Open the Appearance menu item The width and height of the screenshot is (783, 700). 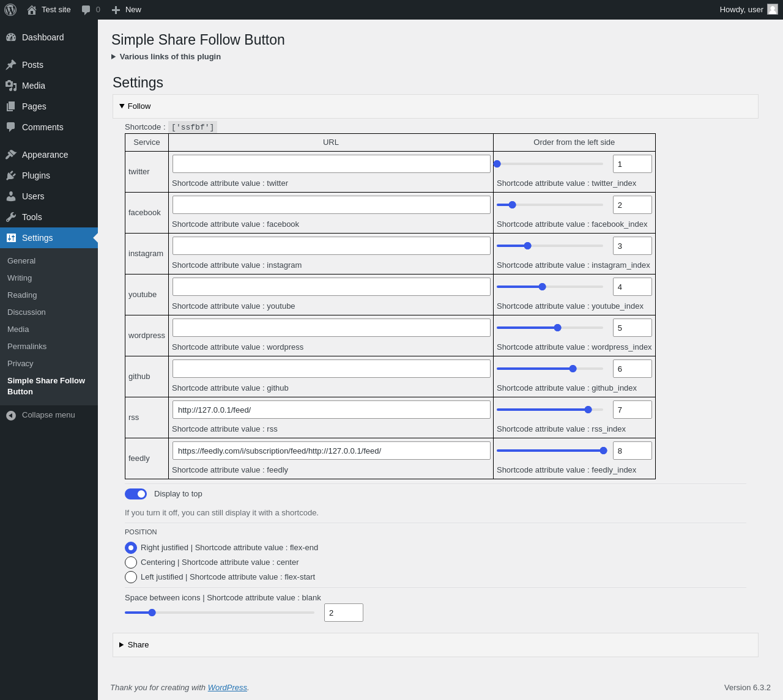tap(45, 155)
